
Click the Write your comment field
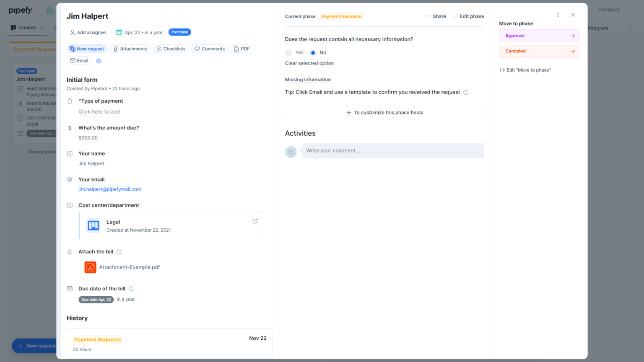click(x=393, y=151)
